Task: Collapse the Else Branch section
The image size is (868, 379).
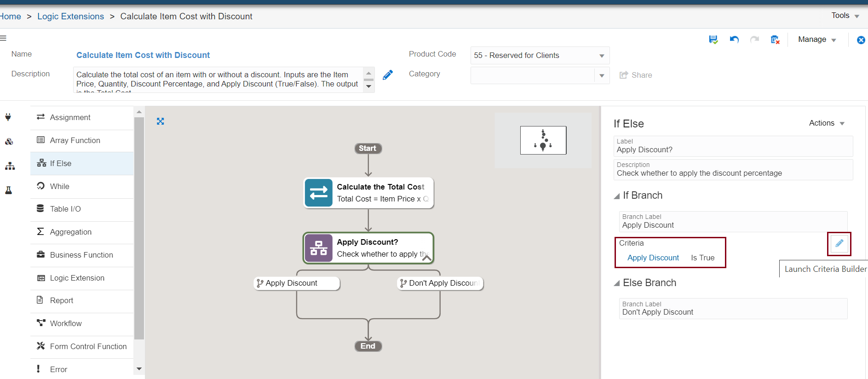Action: (x=617, y=283)
